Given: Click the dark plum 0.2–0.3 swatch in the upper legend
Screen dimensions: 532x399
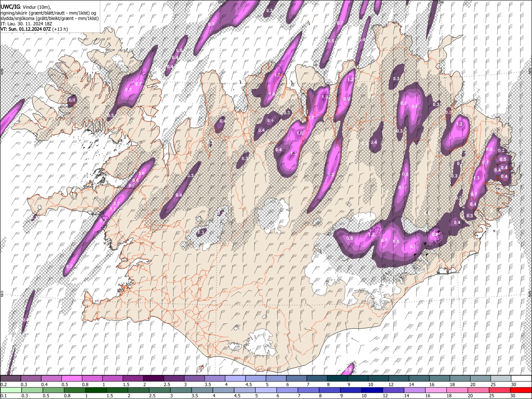Looking at the screenshot, I should click(11, 379).
